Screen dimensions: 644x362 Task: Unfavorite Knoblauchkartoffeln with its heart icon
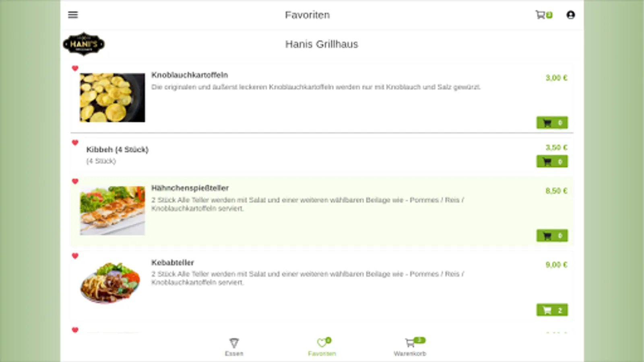tap(75, 68)
